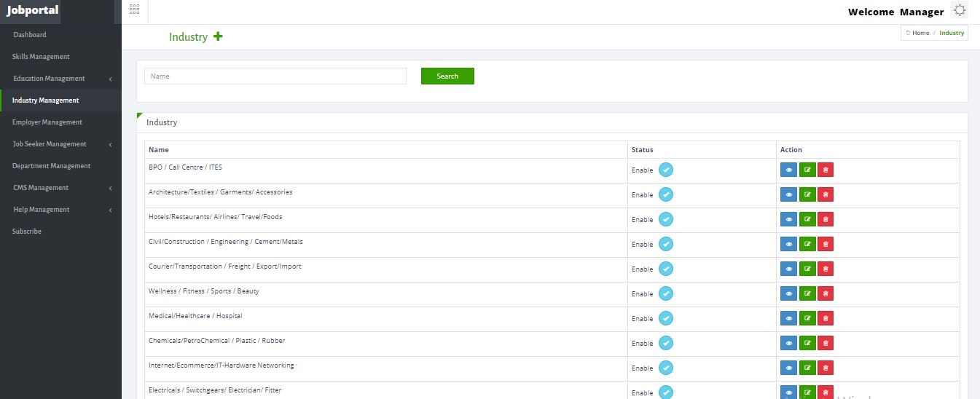Toggle status of Hotels/Restaurants row

coord(666,219)
